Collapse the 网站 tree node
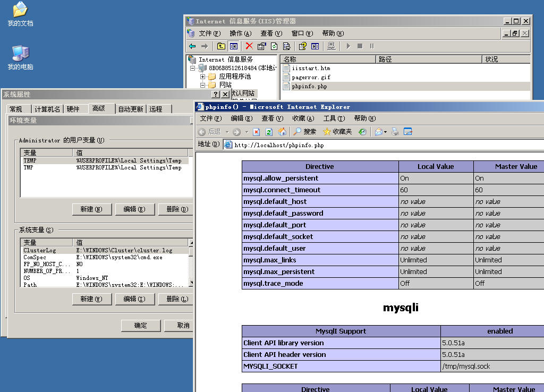544x392 pixels. pyautogui.click(x=203, y=85)
